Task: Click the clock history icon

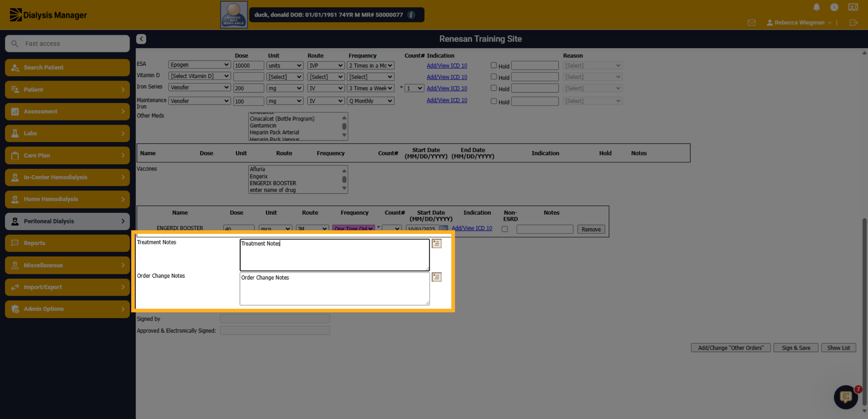Action: click(834, 7)
